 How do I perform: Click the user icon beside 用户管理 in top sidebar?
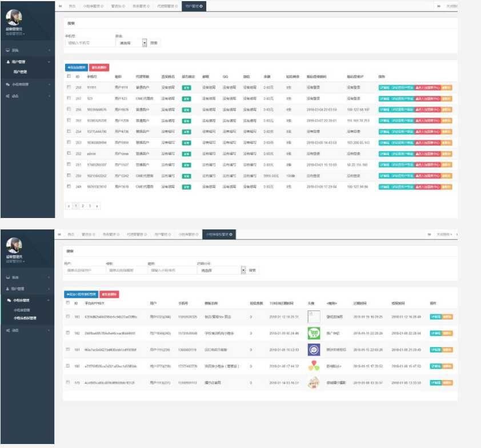[x=8, y=62]
